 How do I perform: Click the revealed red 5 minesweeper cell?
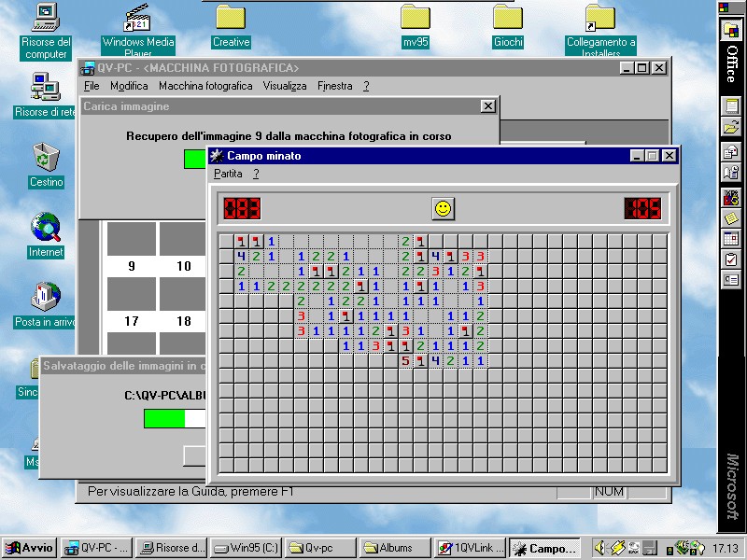[x=405, y=361]
